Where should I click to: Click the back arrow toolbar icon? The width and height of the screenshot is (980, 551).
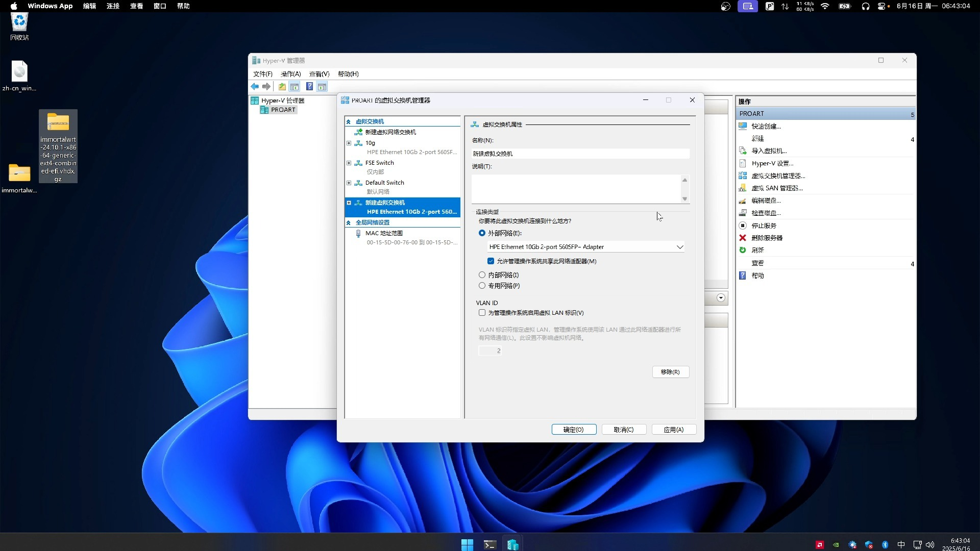pyautogui.click(x=255, y=87)
